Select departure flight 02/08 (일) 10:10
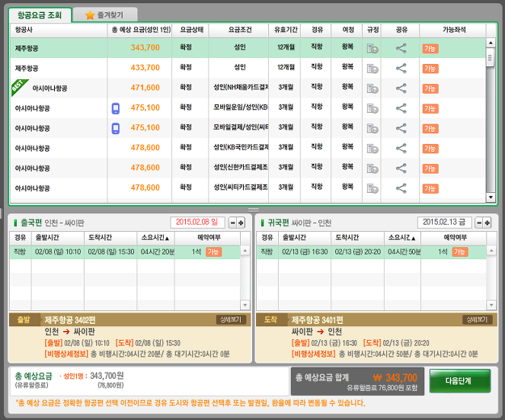This screenshot has width=505, height=420. click(x=125, y=252)
